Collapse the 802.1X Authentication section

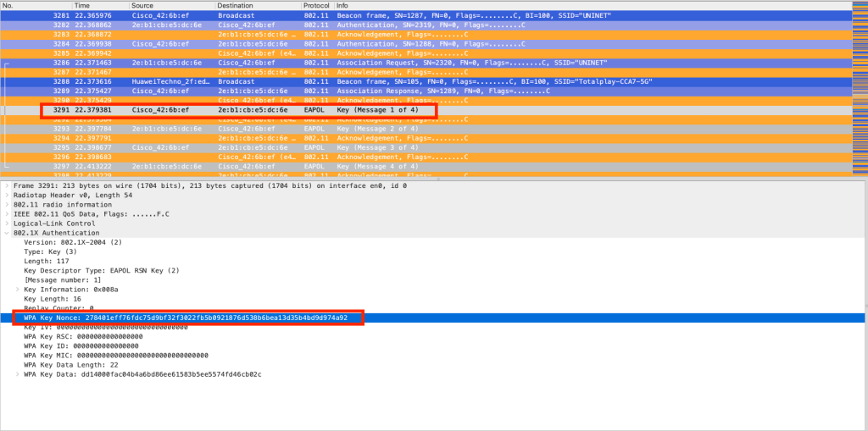[8, 232]
